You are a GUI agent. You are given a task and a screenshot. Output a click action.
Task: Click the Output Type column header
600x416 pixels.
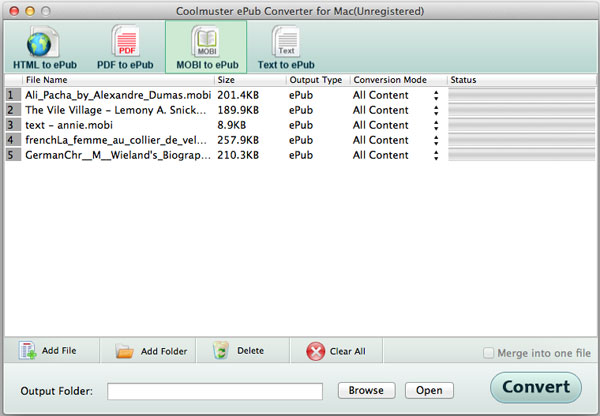318,80
